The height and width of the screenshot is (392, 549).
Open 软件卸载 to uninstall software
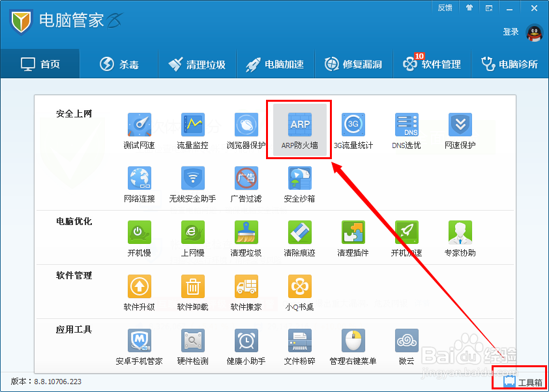point(192,290)
